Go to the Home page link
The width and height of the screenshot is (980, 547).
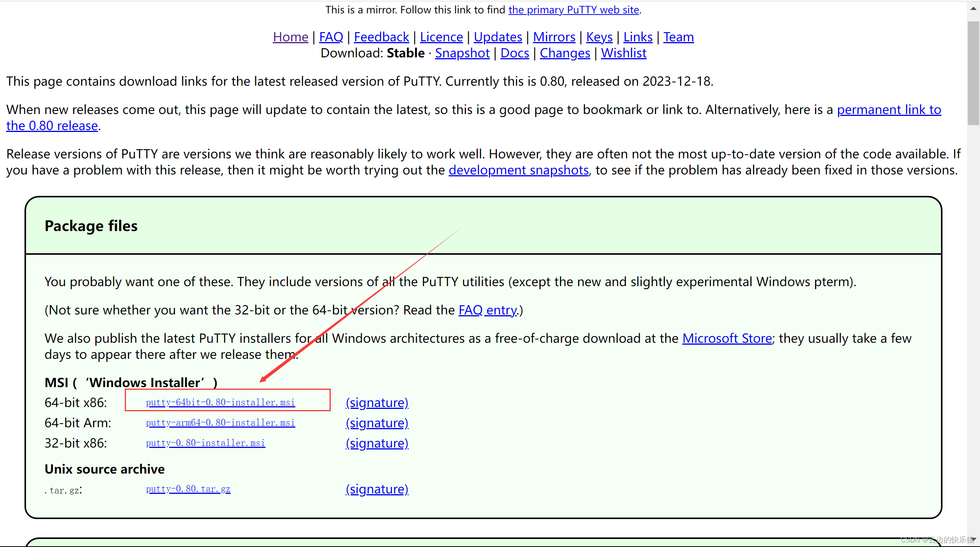coord(291,37)
